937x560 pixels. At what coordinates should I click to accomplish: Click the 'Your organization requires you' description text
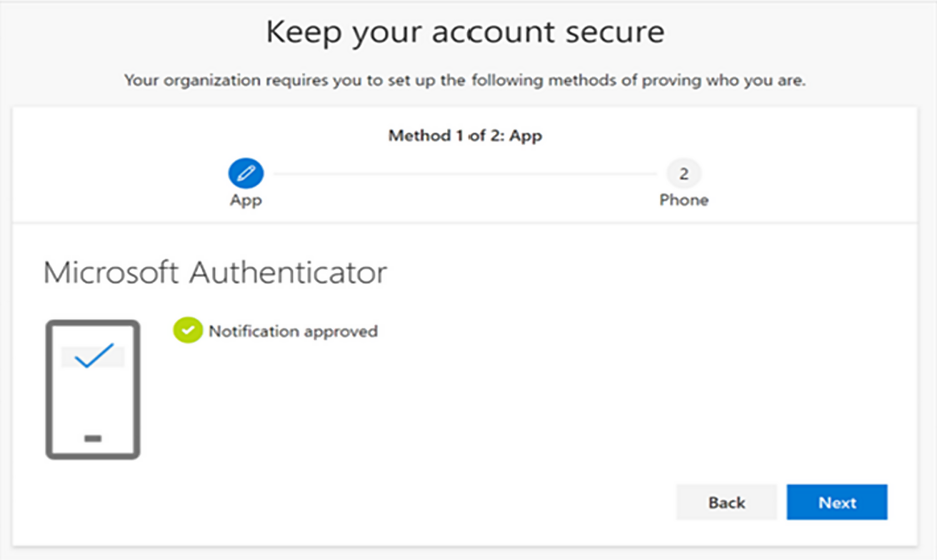[x=465, y=80]
